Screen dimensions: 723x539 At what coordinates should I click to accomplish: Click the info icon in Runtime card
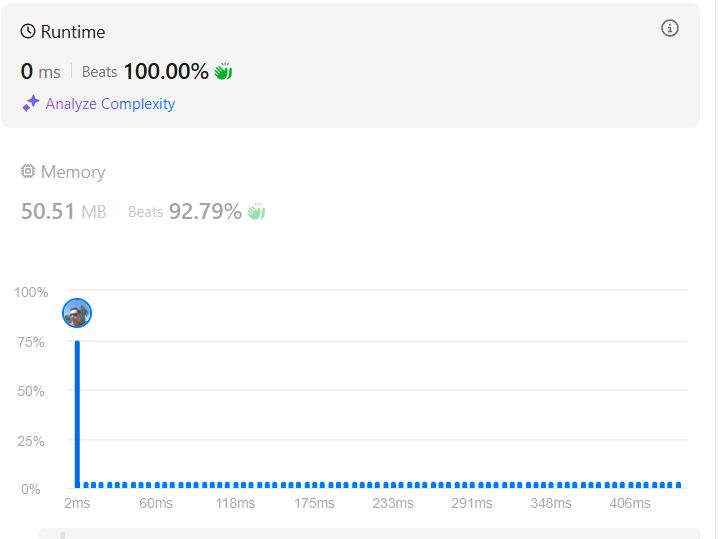click(670, 28)
